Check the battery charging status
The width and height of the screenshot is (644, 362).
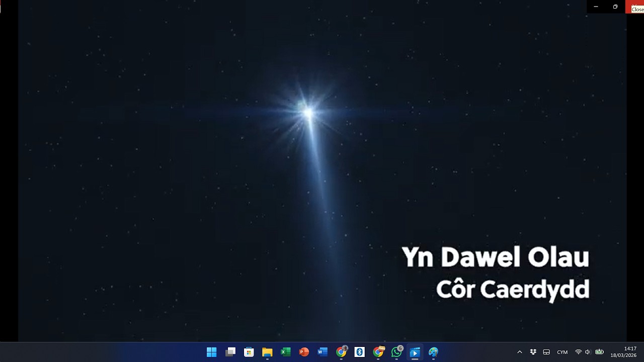click(599, 352)
